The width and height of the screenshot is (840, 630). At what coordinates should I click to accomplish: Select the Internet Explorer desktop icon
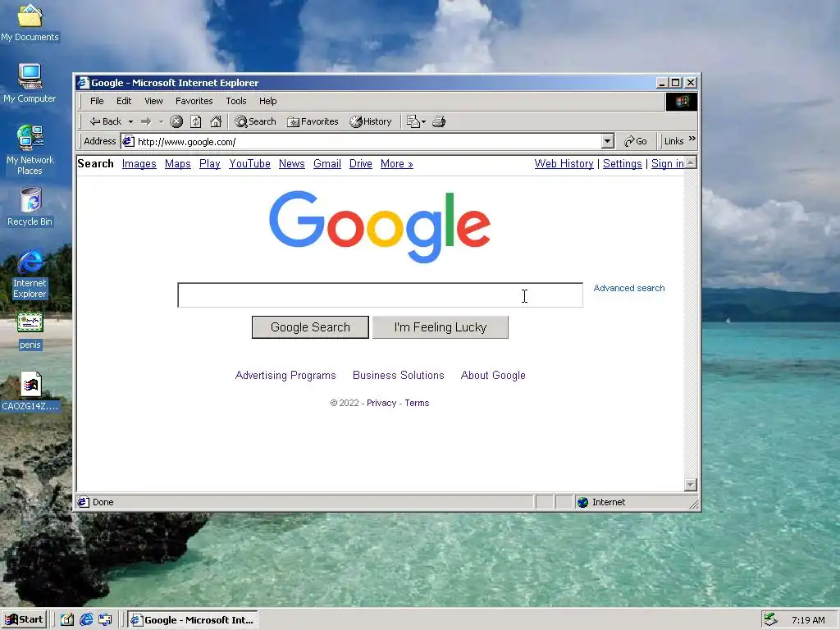pyautogui.click(x=30, y=274)
